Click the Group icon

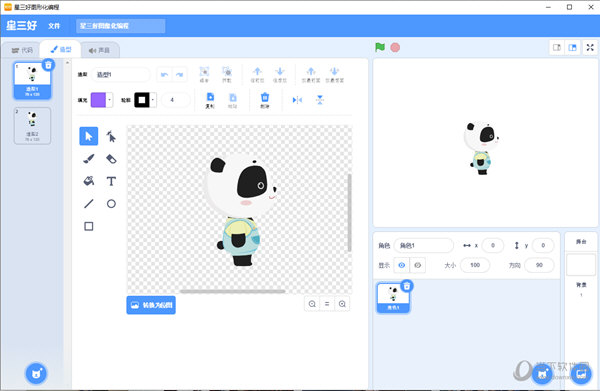pyautogui.click(x=204, y=74)
